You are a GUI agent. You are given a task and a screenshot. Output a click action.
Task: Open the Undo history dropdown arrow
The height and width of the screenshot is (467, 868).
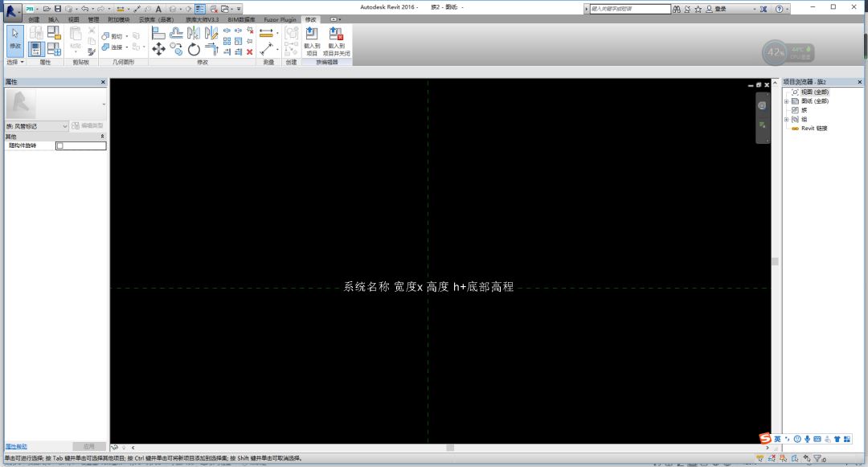click(92, 9)
